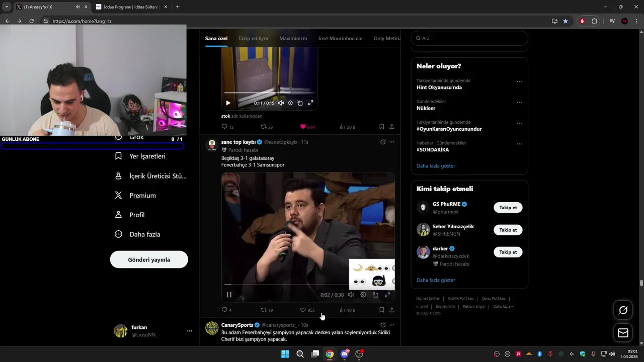Open Grok action on sane top kaybı post
The height and width of the screenshot is (362, 644).
(x=383, y=142)
